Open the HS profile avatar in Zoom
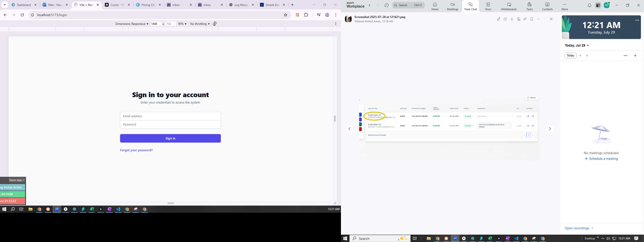The width and height of the screenshot is (644, 242). click(x=607, y=5)
